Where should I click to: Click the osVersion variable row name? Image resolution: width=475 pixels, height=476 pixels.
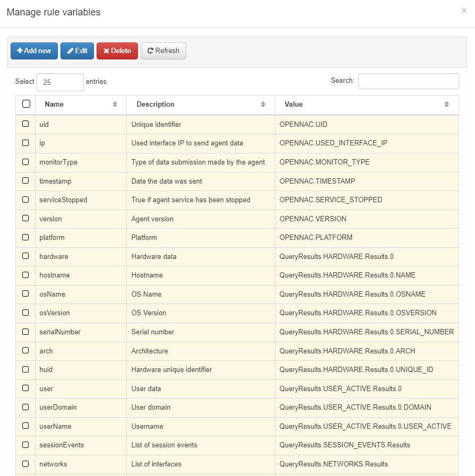pyautogui.click(x=55, y=313)
